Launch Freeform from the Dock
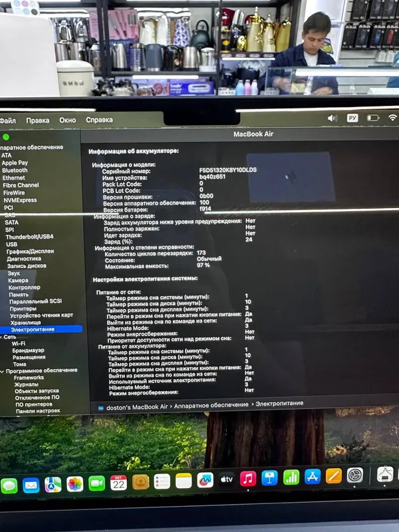This screenshot has width=399, height=532. 205,480
